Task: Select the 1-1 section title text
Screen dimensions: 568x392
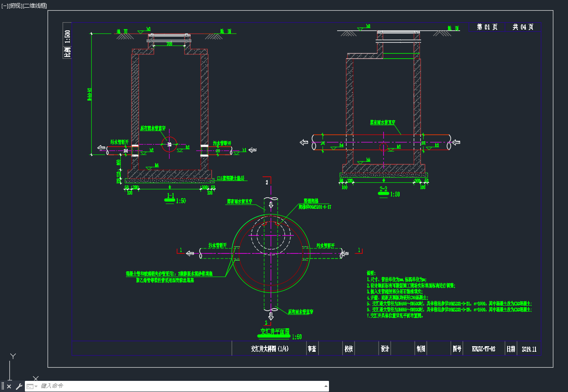Action: (x=170, y=196)
